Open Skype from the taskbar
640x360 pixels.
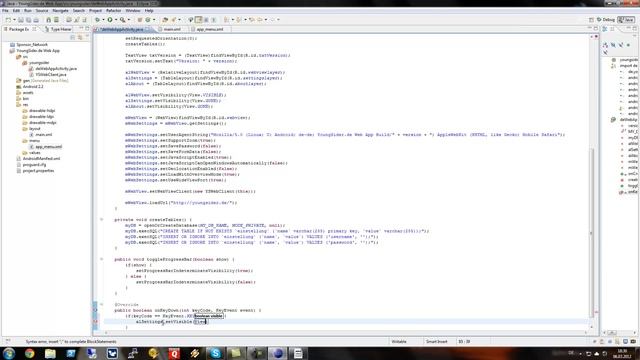[215, 353]
